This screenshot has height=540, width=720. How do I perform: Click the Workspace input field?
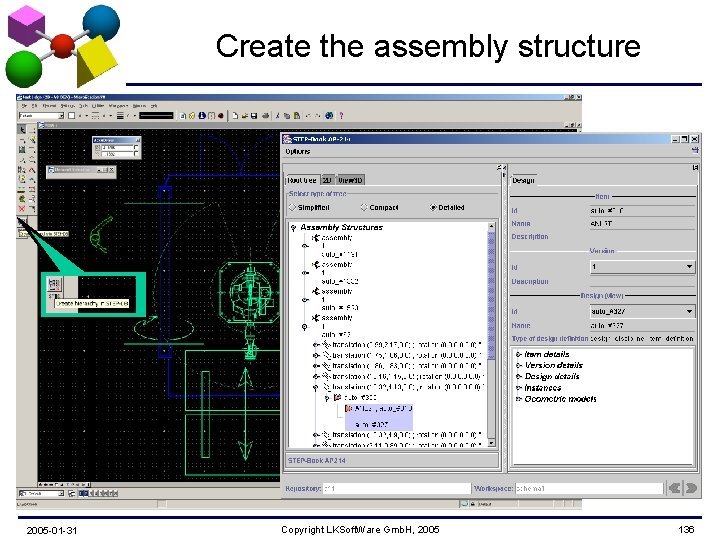pos(589,489)
